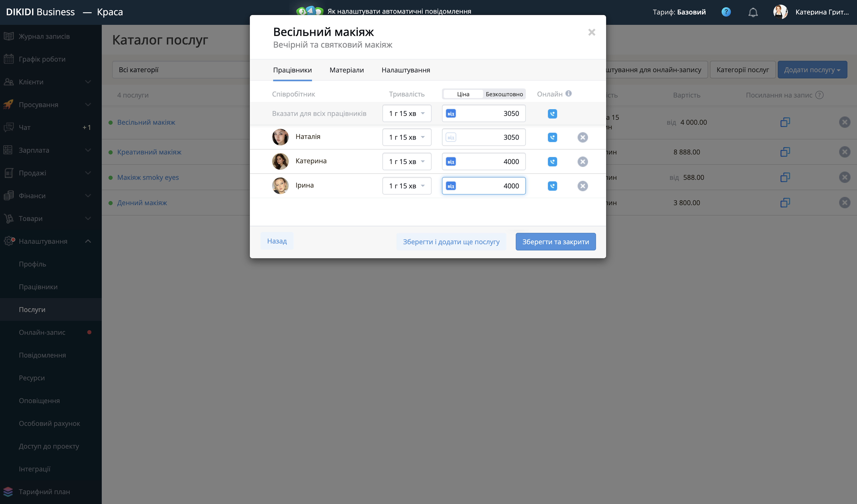Open Онлайн-запис settings submenu item
The image size is (857, 504).
51,332
